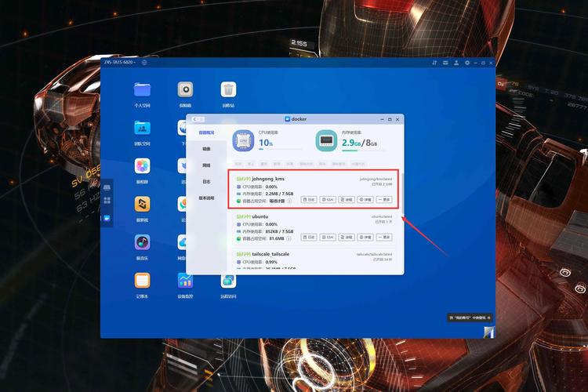
Task: Launch the 极相册 photo album app
Action: click(142, 166)
